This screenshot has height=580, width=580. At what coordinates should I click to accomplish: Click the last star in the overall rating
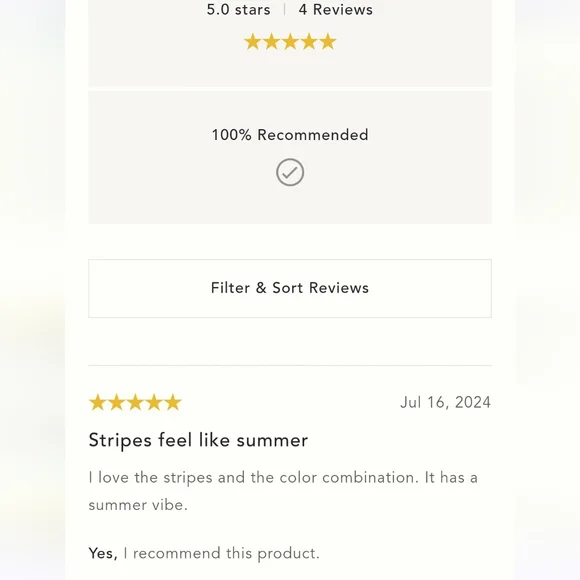tap(328, 41)
